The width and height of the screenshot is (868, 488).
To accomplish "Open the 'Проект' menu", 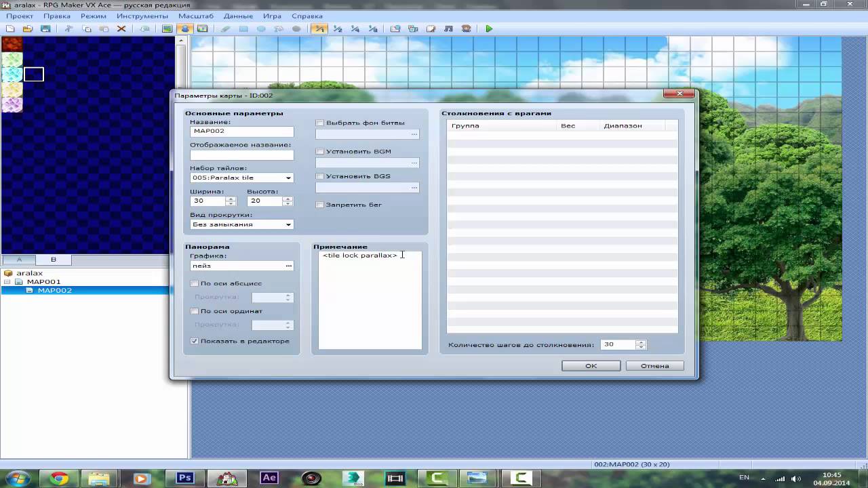I will [20, 16].
